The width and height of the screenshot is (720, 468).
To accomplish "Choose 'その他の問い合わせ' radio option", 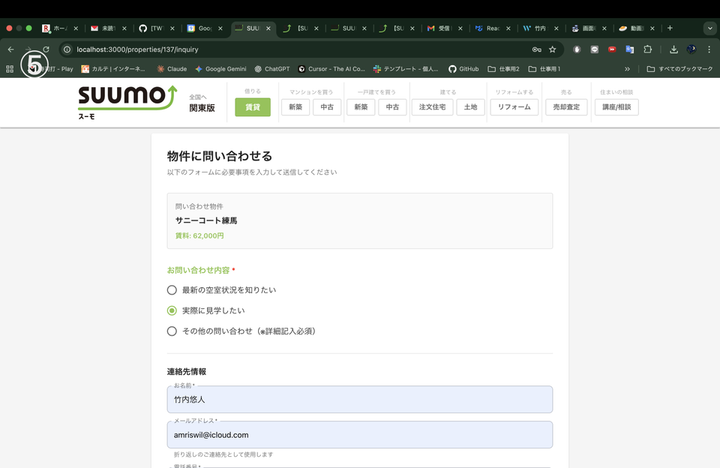I will 172,331.
